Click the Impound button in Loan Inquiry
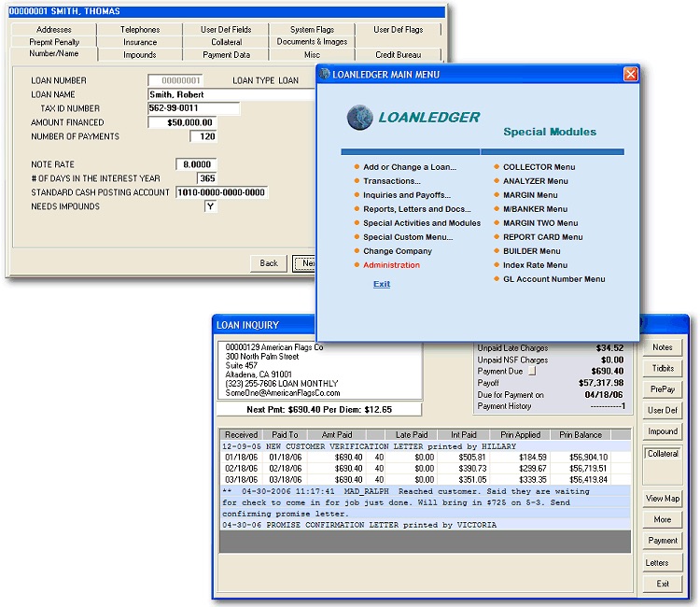700x607 pixels. 663,431
